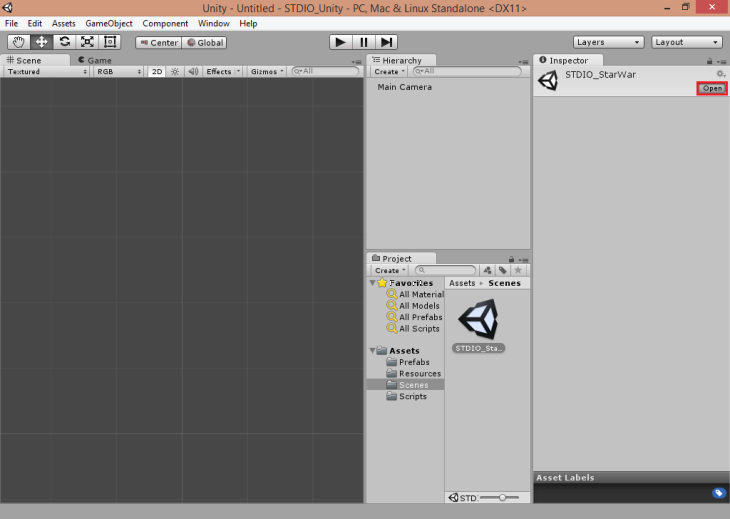Open the Layers dropdown
The width and height of the screenshot is (730, 519).
point(608,42)
